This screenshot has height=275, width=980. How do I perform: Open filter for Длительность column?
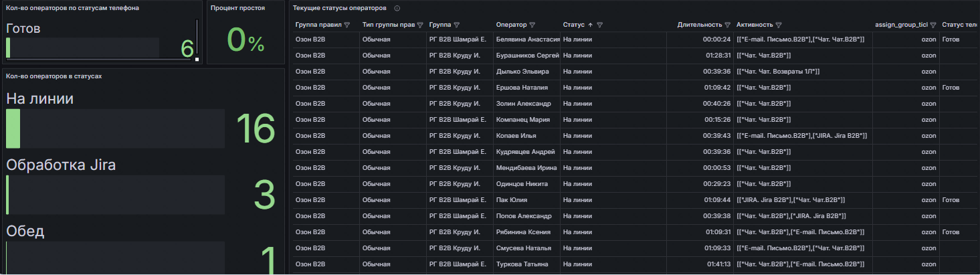pyautogui.click(x=728, y=25)
